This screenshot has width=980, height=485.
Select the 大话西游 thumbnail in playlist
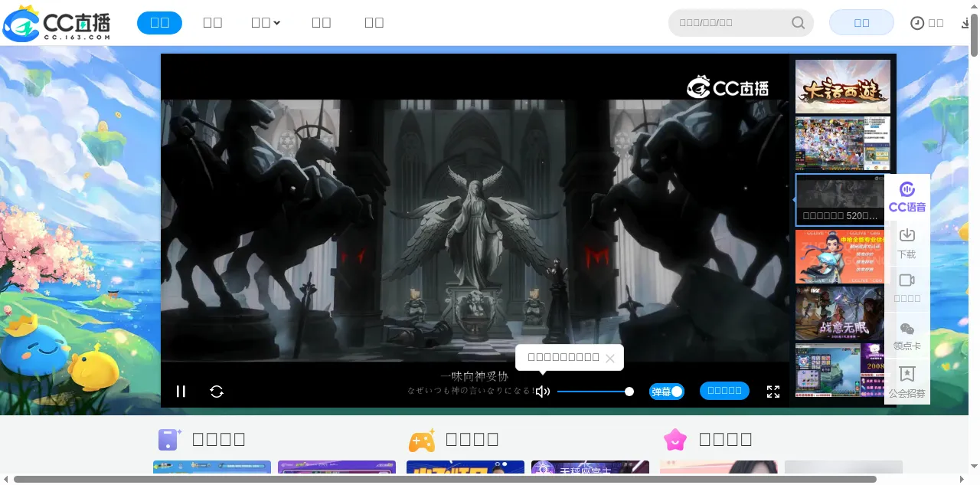point(843,87)
